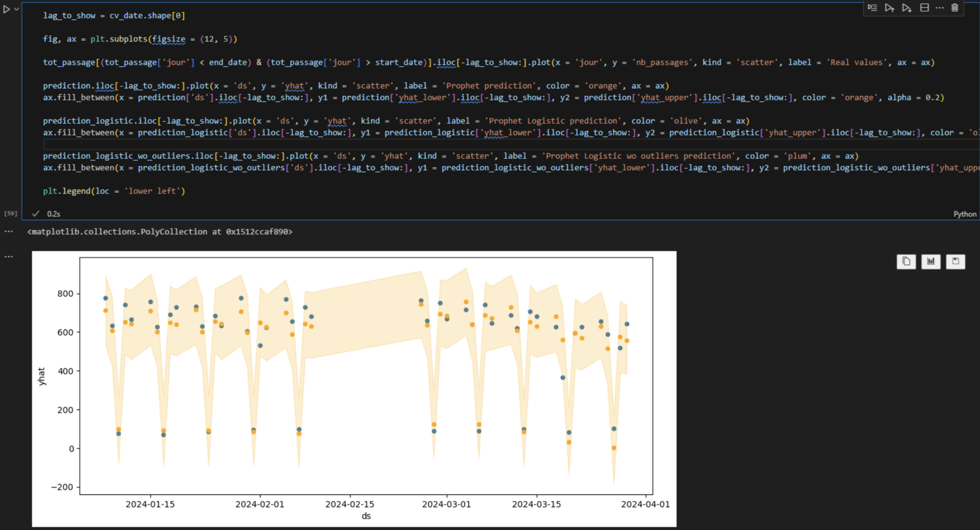Place cursor on the plt.legend(loc = 'lower left') line

click(114, 191)
